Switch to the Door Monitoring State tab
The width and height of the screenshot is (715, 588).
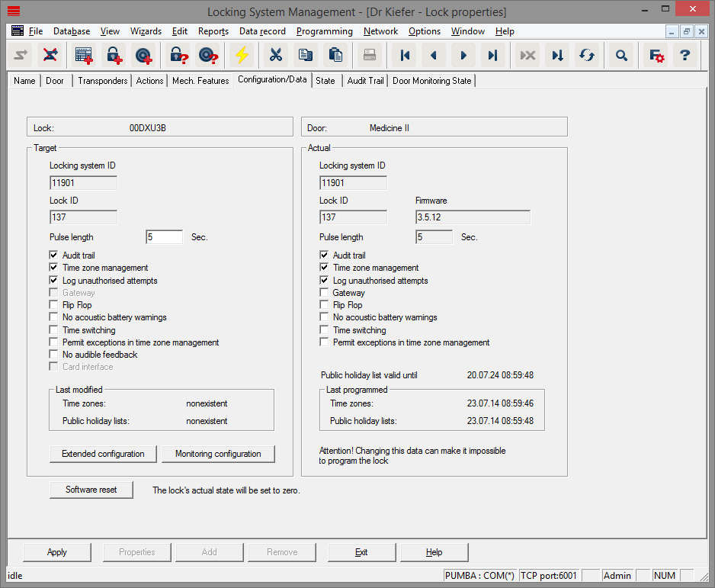coord(431,80)
